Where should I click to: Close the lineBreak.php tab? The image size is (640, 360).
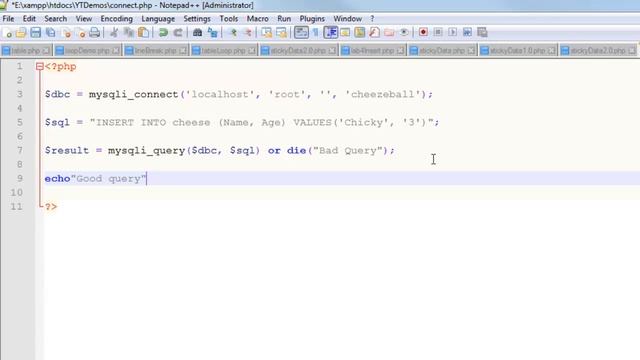click(183, 50)
